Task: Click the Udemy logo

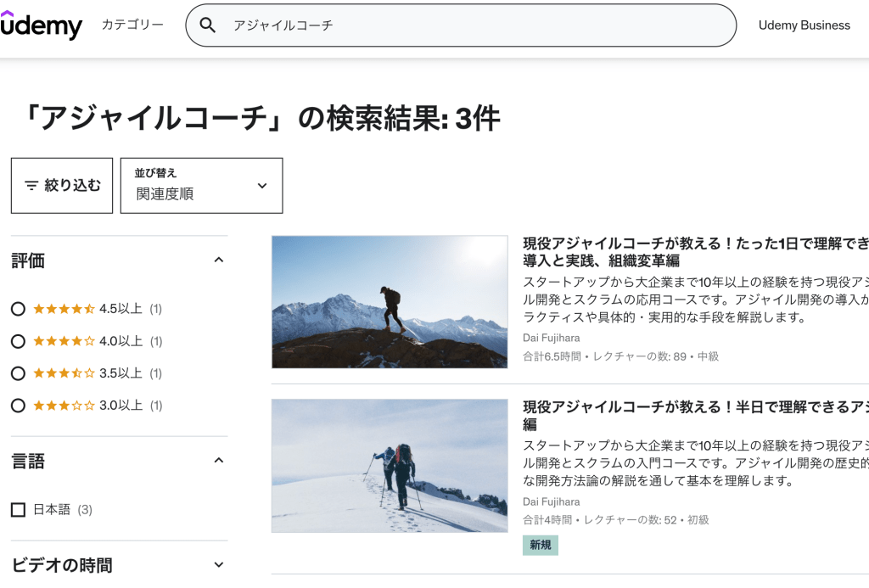Action: [41, 25]
